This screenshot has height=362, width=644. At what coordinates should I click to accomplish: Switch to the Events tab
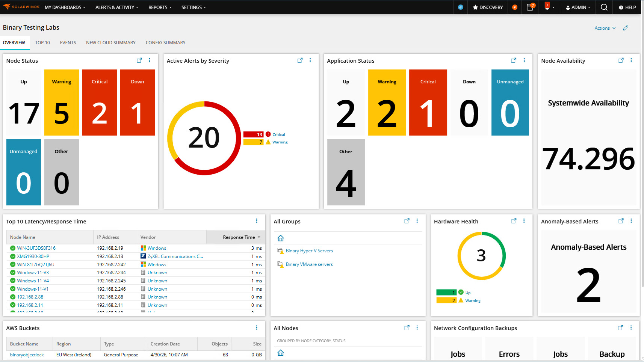coord(68,43)
